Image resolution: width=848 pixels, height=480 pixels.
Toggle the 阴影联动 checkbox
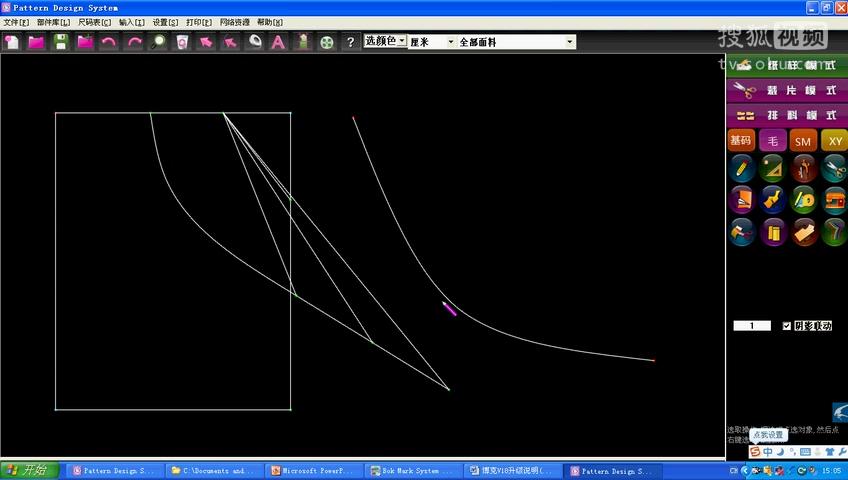pyautogui.click(x=786, y=326)
